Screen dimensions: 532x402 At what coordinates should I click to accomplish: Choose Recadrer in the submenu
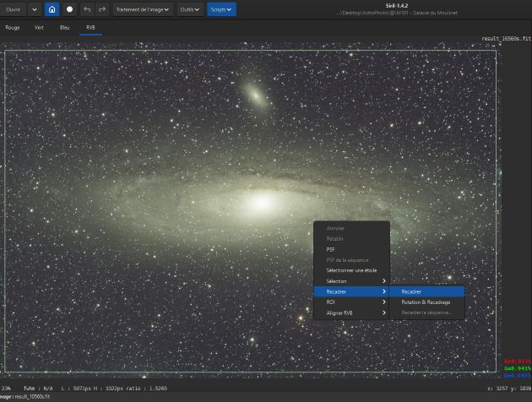tap(412, 291)
